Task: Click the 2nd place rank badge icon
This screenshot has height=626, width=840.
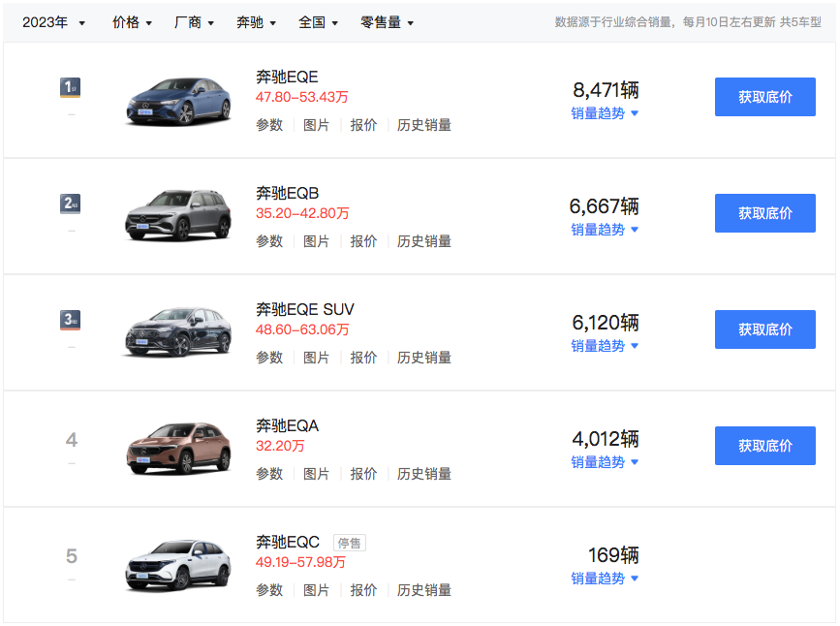Action: coord(70,204)
